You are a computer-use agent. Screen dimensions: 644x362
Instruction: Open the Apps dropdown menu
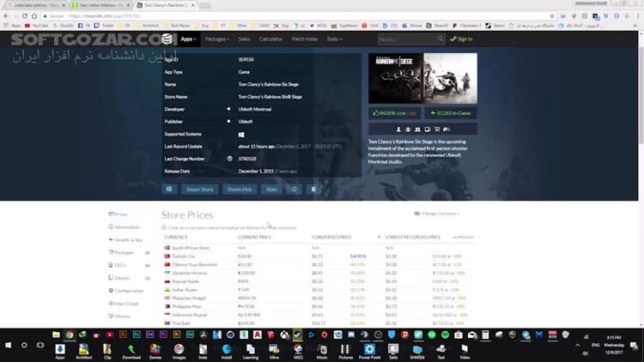187,39
